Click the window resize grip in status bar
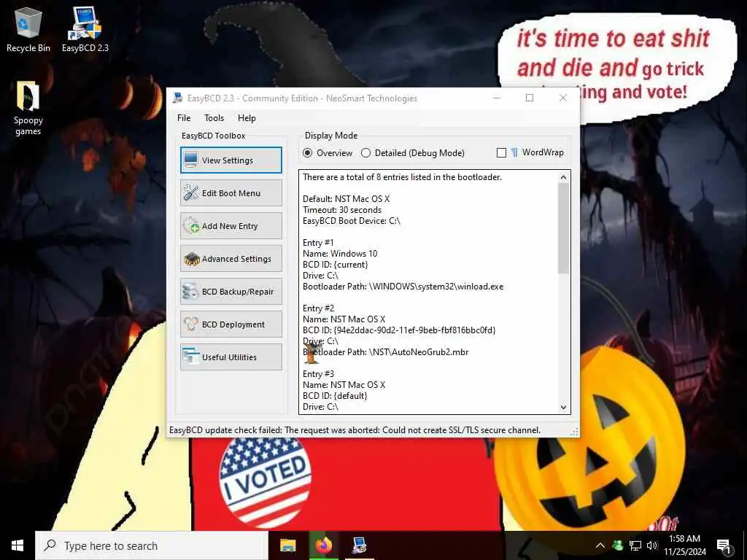This screenshot has width=747, height=560. tap(575, 432)
